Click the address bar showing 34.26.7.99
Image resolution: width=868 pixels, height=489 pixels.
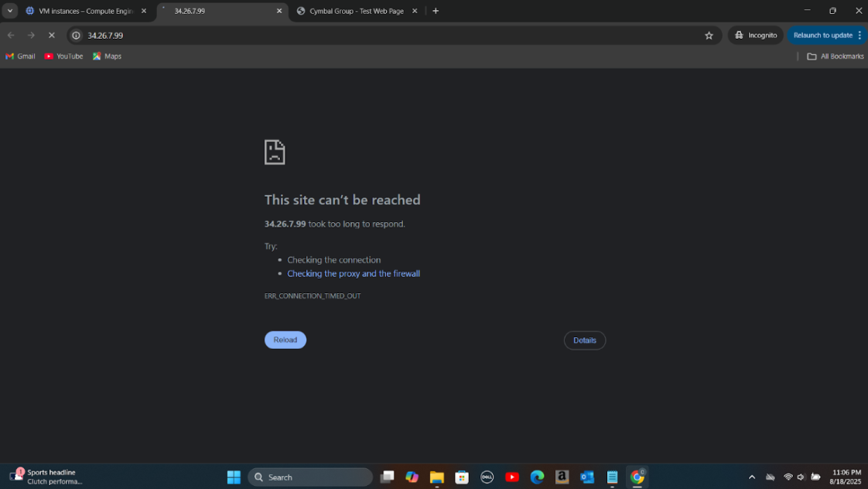click(387, 36)
